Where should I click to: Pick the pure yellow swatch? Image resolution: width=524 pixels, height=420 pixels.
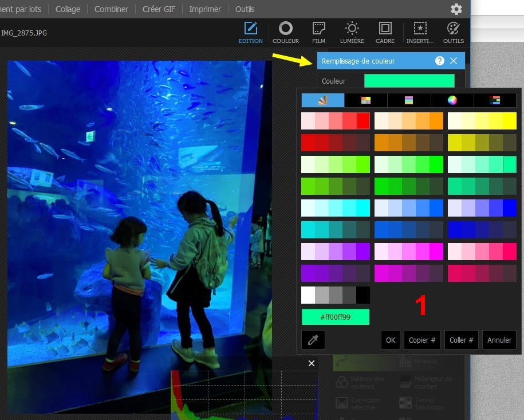coord(510,121)
